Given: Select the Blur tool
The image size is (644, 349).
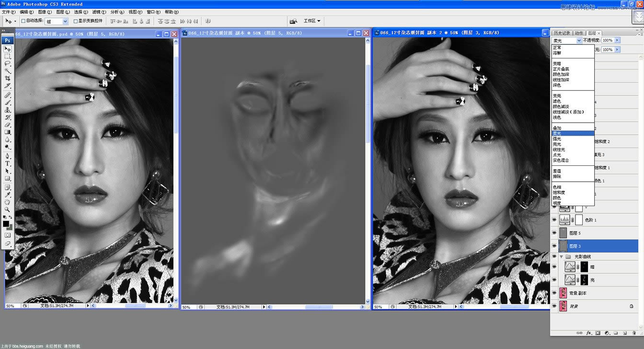Looking at the screenshot, I should coord(8,139).
